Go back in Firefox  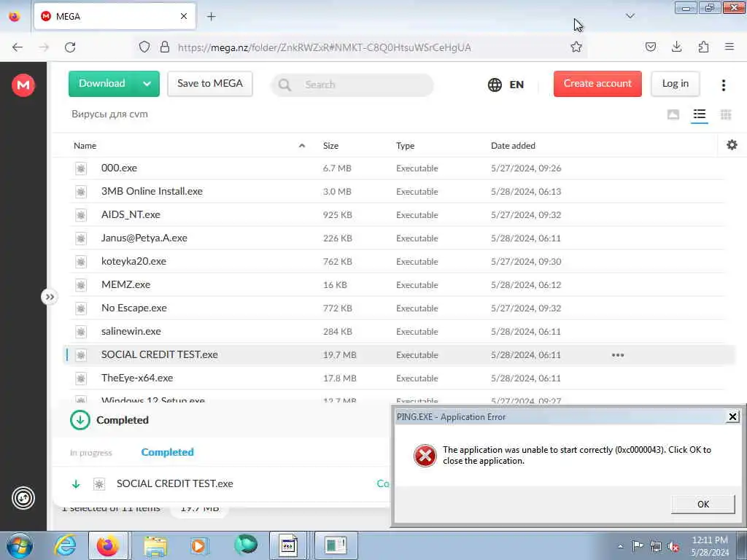click(x=18, y=47)
